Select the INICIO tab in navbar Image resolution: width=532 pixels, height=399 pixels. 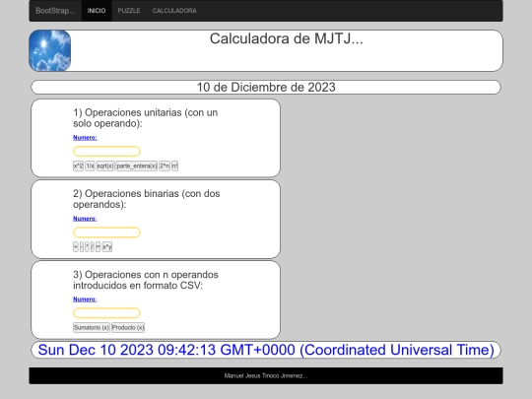pyautogui.click(x=97, y=11)
